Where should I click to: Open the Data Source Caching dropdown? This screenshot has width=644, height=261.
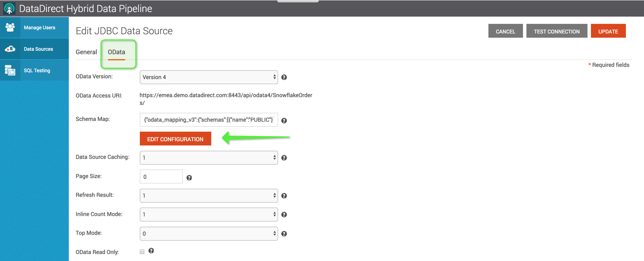(209, 158)
